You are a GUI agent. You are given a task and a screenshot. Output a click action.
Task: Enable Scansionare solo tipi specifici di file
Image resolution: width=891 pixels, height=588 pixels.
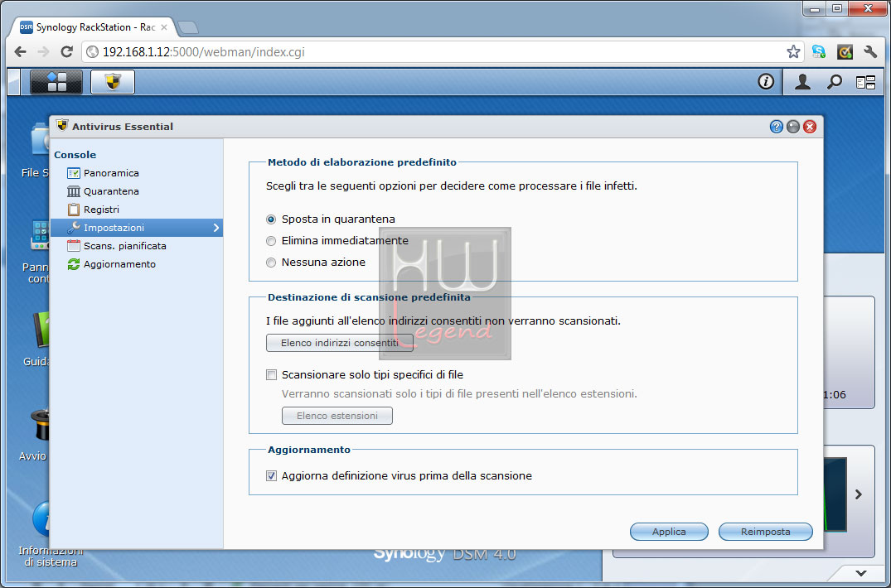(x=272, y=374)
